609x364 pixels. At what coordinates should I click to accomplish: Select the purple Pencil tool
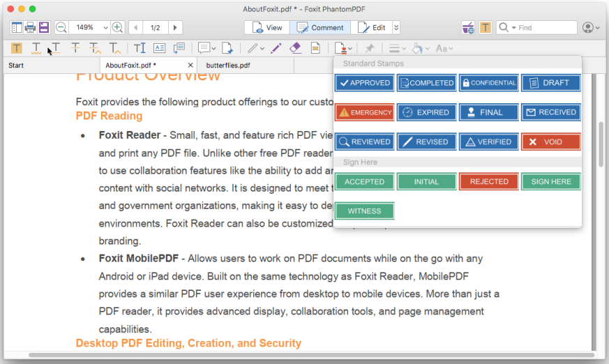(276, 49)
